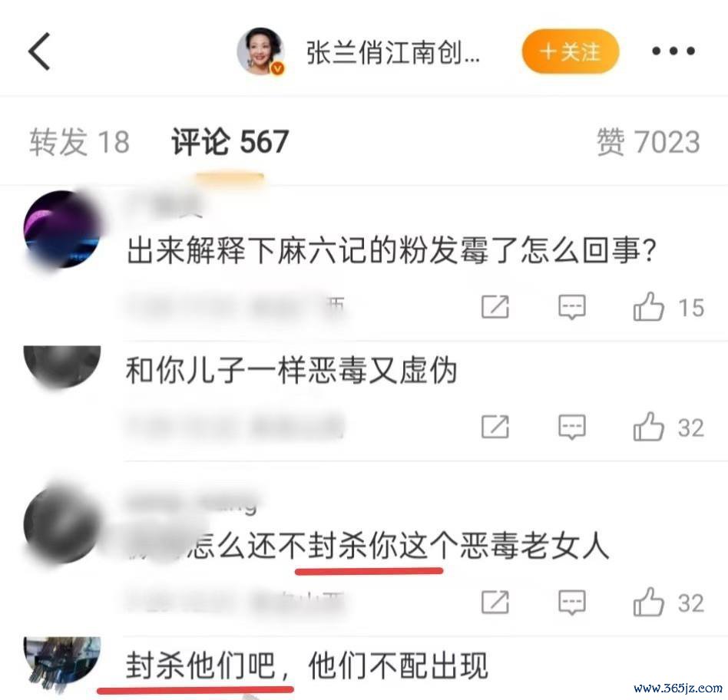
Task: Open the 张兰俏江南 profile avatar
Action: click(x=261, y=51)
